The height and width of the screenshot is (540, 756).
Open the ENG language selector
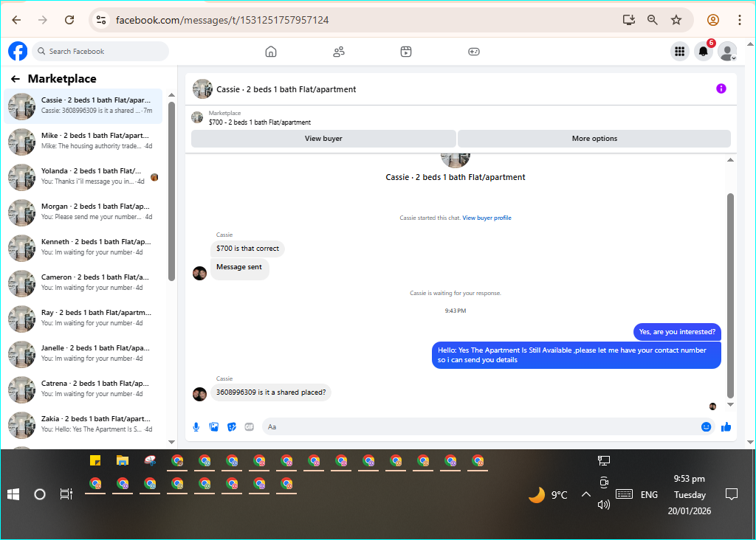(x=649, y=495)
